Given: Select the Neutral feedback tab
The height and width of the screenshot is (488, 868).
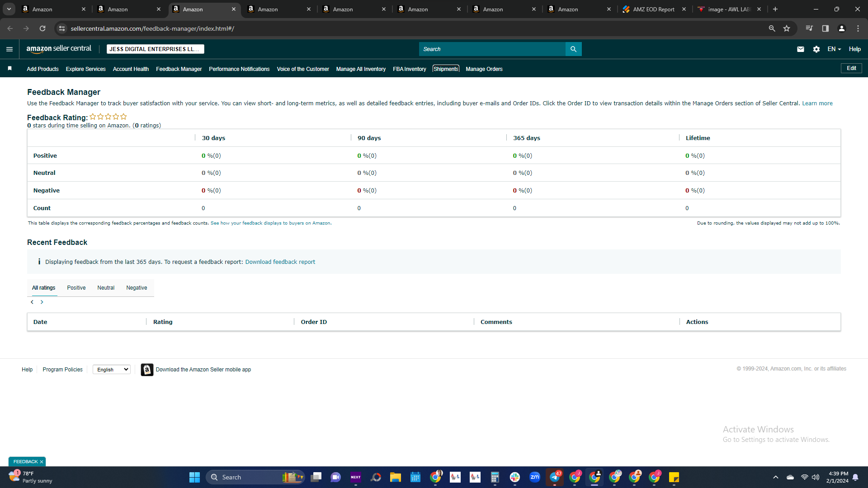Looking at the screenshot, I should pyautogui.click(x=106, y=288).
